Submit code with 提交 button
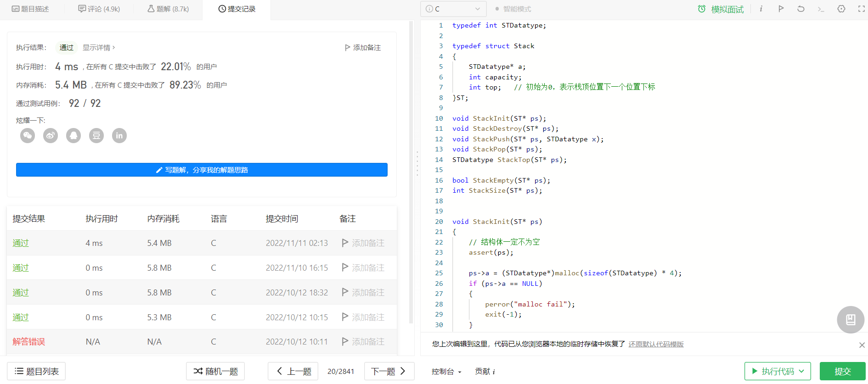 (x=843, y=371)
